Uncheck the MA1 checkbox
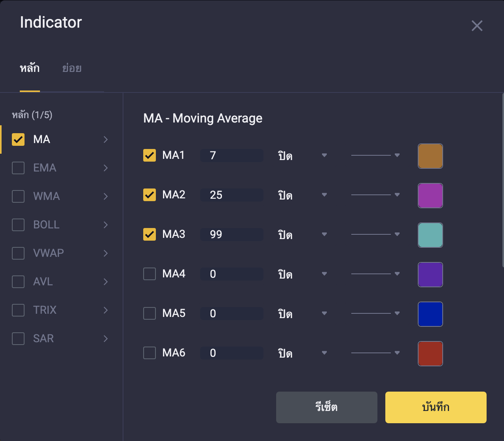The width and height of the screenshot is (504, 441). pyautogui.click(x=150, y=155)
